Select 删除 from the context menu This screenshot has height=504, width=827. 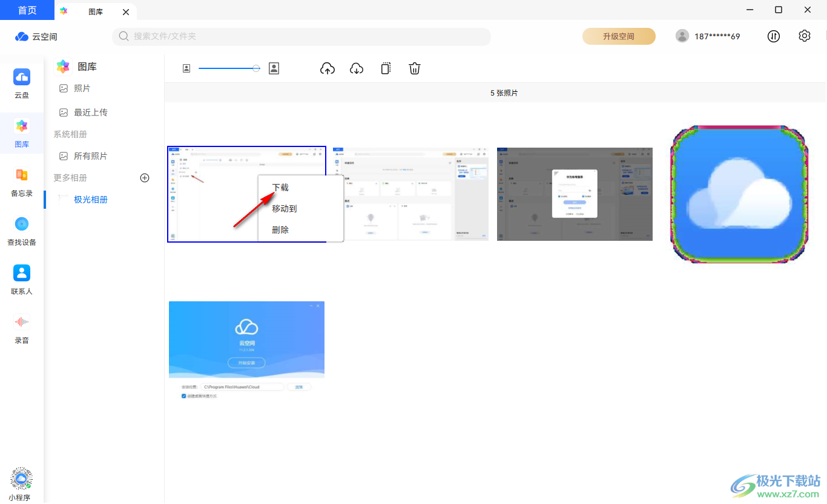coord(280,230)
